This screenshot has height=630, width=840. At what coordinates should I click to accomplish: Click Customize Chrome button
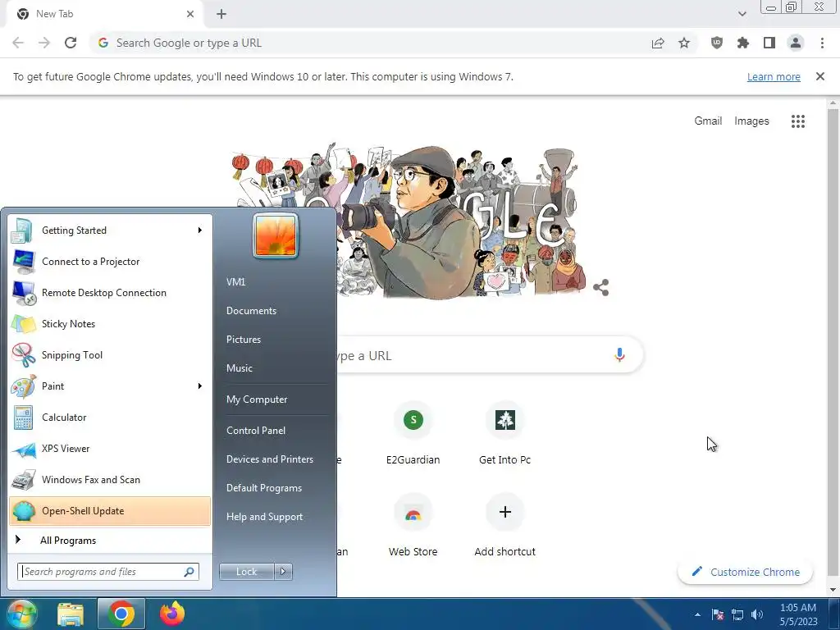[x=745, y=572]
